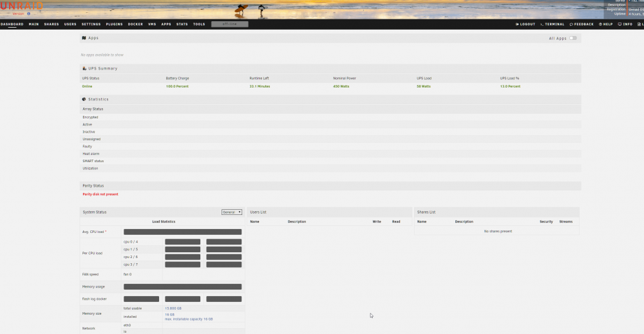
Task: Click the 'SMART status' row label
Action: coord(93,162)
